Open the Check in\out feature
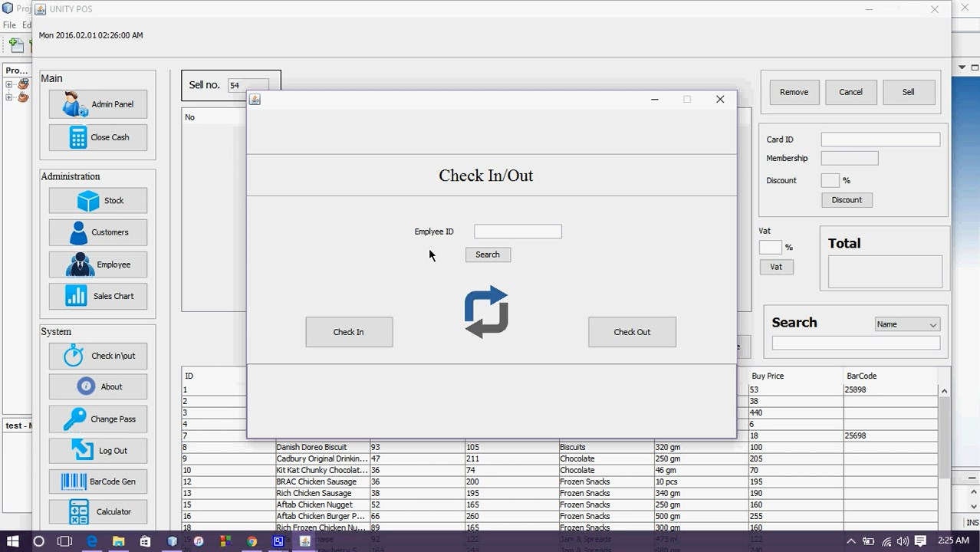The width and height of the screenshot is (980, 552). 97,355
